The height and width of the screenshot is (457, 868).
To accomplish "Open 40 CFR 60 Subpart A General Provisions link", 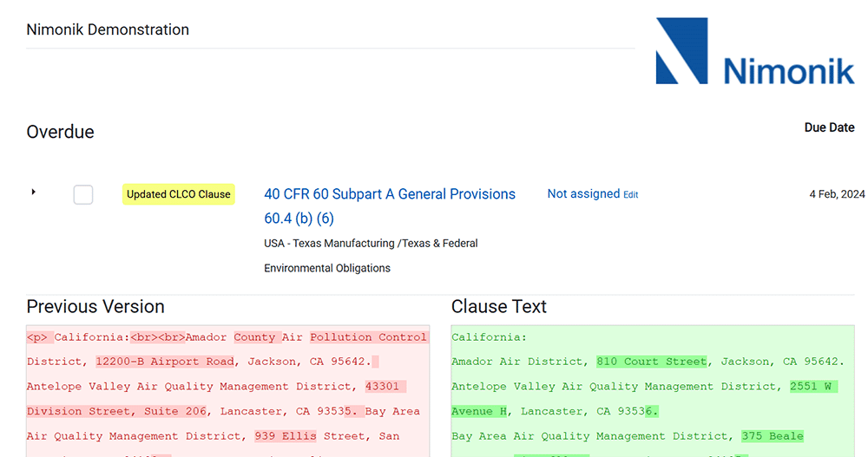I will pos(390,194).
